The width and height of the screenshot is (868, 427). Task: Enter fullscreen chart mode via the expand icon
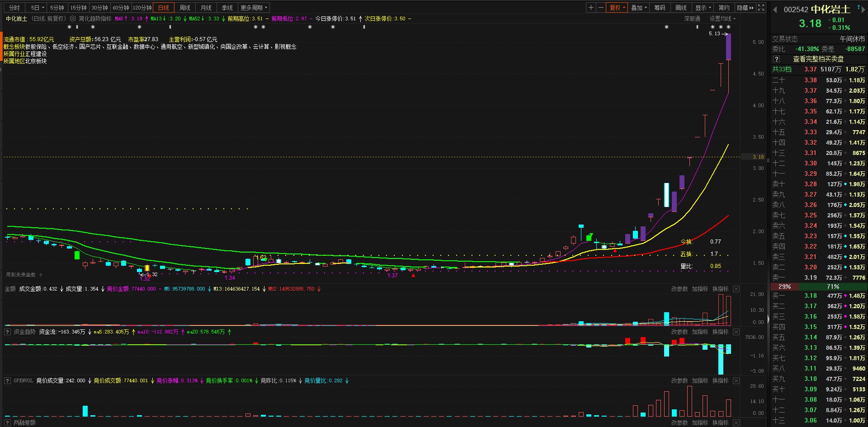pyautogui.click(x=761, y=8)
